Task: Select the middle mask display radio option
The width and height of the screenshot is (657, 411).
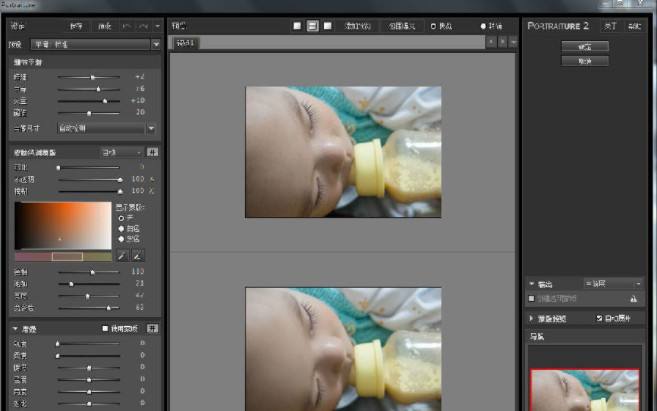Action: click(x=122, y=228)
